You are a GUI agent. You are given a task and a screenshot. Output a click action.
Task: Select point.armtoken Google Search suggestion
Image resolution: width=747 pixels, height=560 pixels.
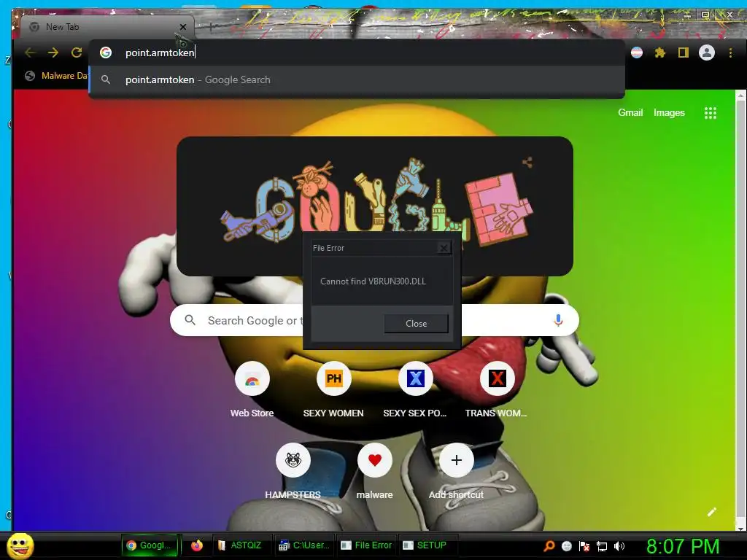tap(357, 79)
